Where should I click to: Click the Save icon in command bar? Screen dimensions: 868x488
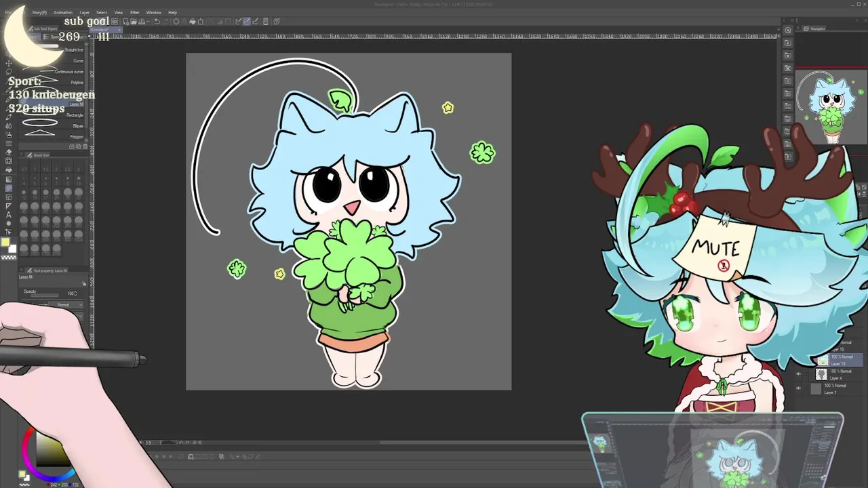coord(142,21)
